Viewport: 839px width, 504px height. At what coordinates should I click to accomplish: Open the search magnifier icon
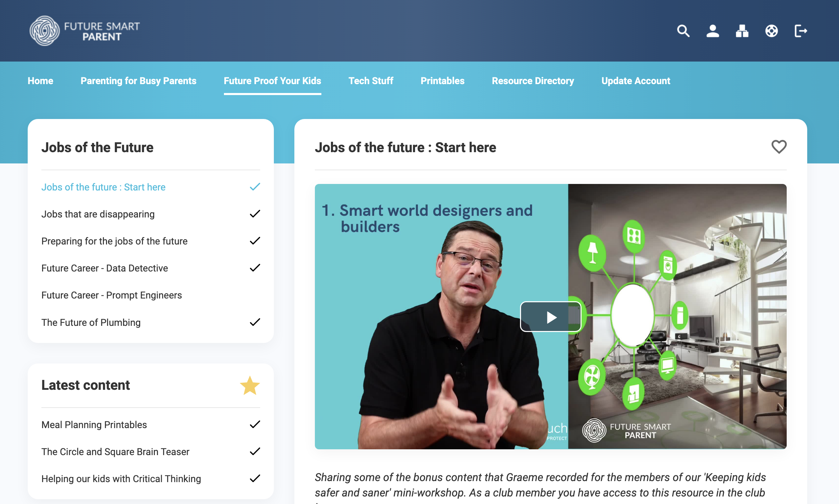683,31
